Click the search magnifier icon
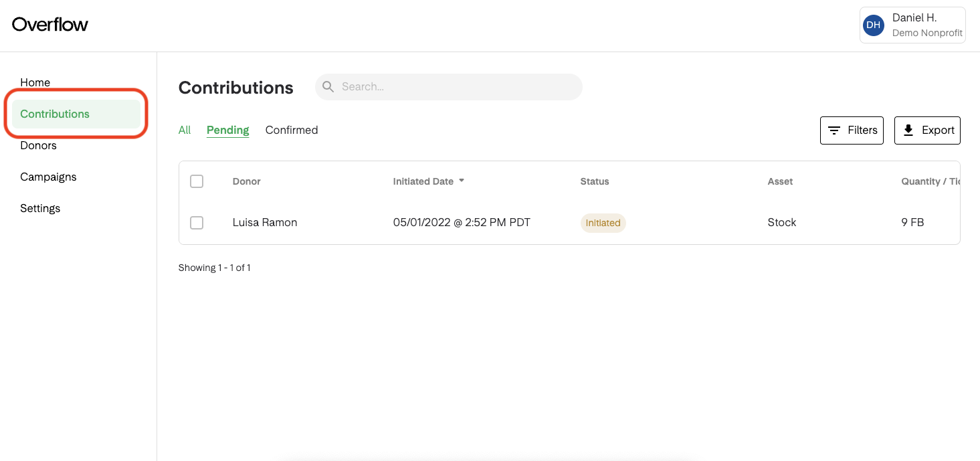Screen dimensions: 980x461 coord(328,86)
